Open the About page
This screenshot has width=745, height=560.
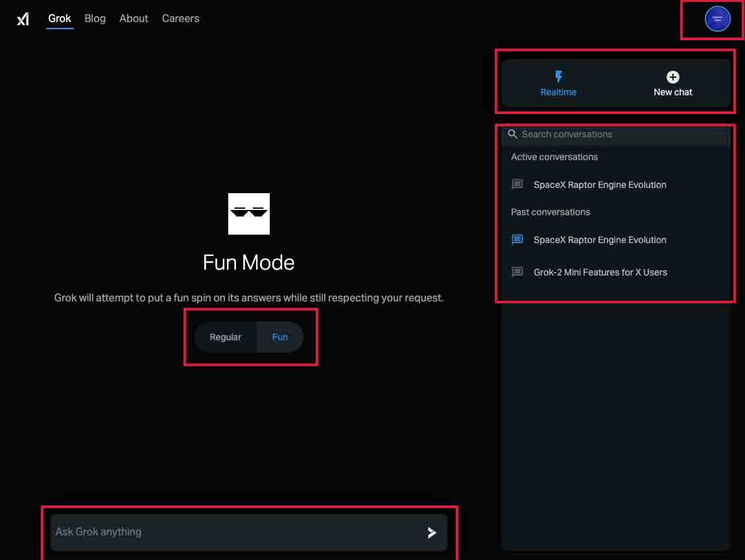click(134, 19)
